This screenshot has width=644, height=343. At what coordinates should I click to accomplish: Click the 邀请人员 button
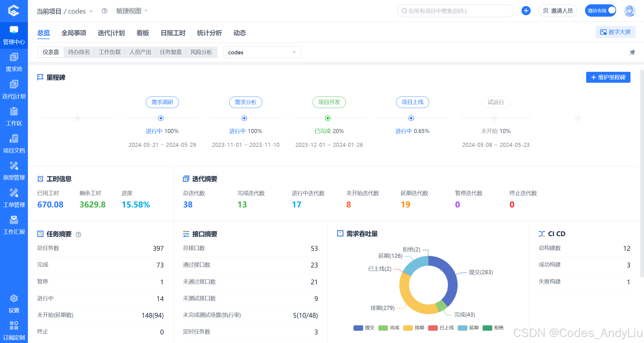point(558,11)
